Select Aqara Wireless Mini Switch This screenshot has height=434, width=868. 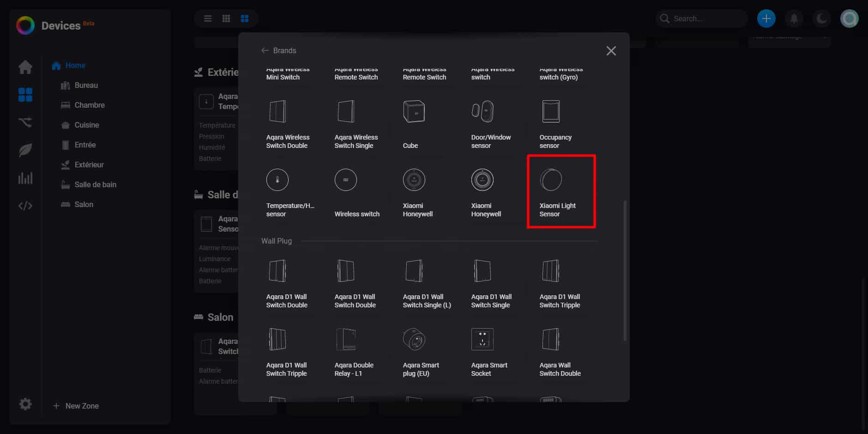[x=288, y=74]
